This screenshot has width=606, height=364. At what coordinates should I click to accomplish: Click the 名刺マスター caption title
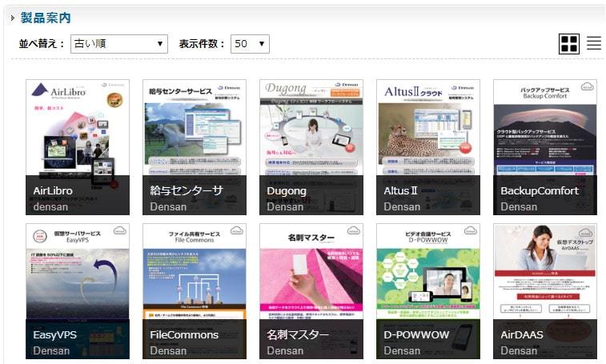coord(298,334)
